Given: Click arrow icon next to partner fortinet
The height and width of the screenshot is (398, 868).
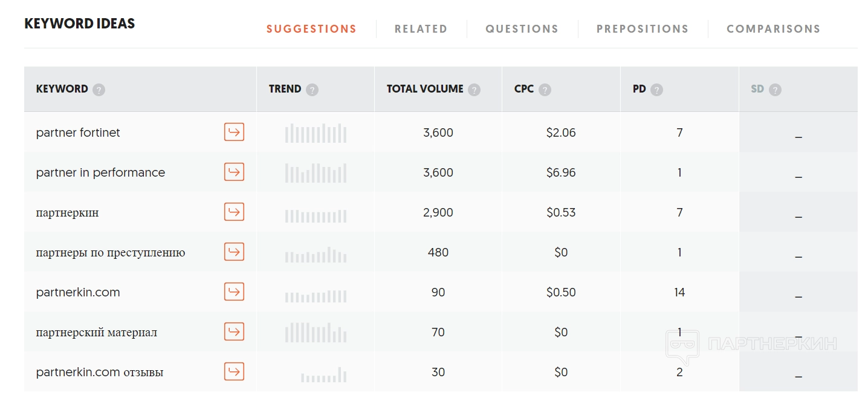Looking at the screenshot, I should tap(234, 132).
